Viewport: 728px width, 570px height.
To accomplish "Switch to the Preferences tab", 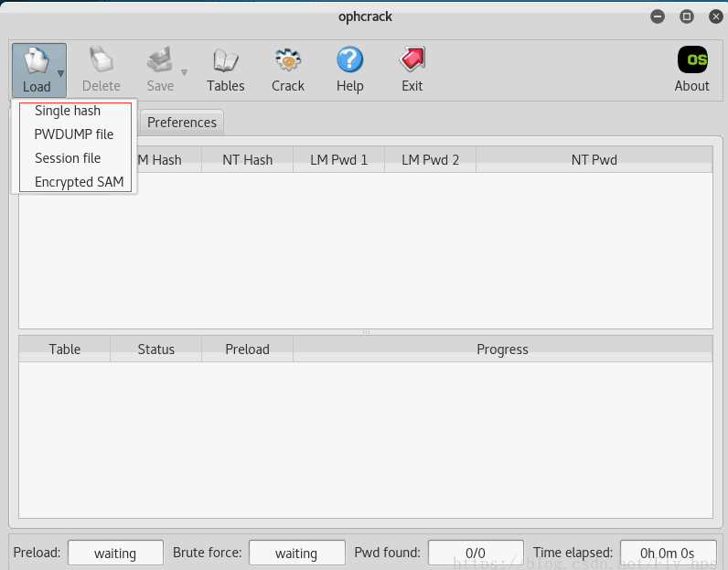I will tap(182, 123).
